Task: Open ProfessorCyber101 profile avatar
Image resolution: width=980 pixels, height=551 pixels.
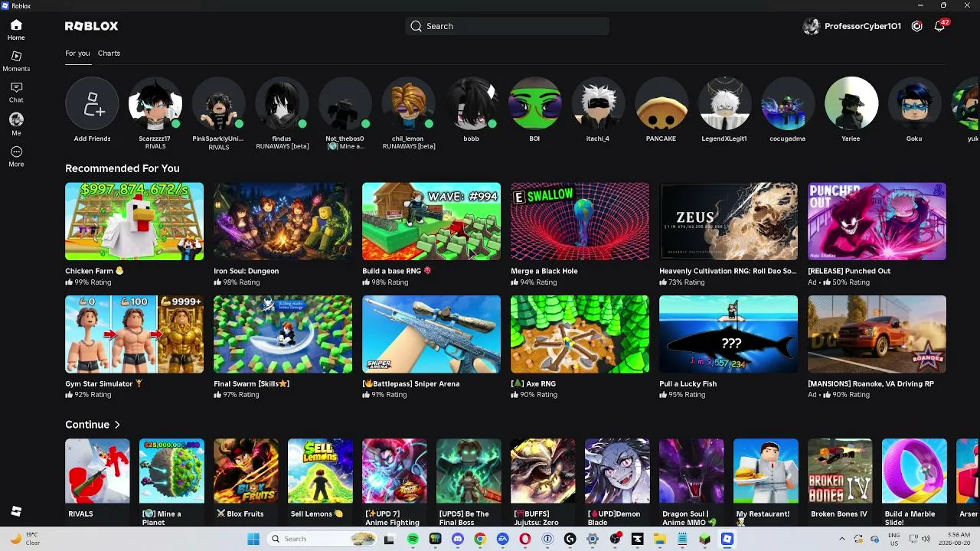Action: 811,26
